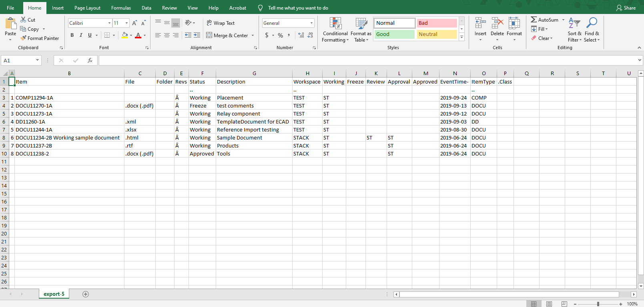
Task: Increase indent in cell
Action: click(197, 35)
